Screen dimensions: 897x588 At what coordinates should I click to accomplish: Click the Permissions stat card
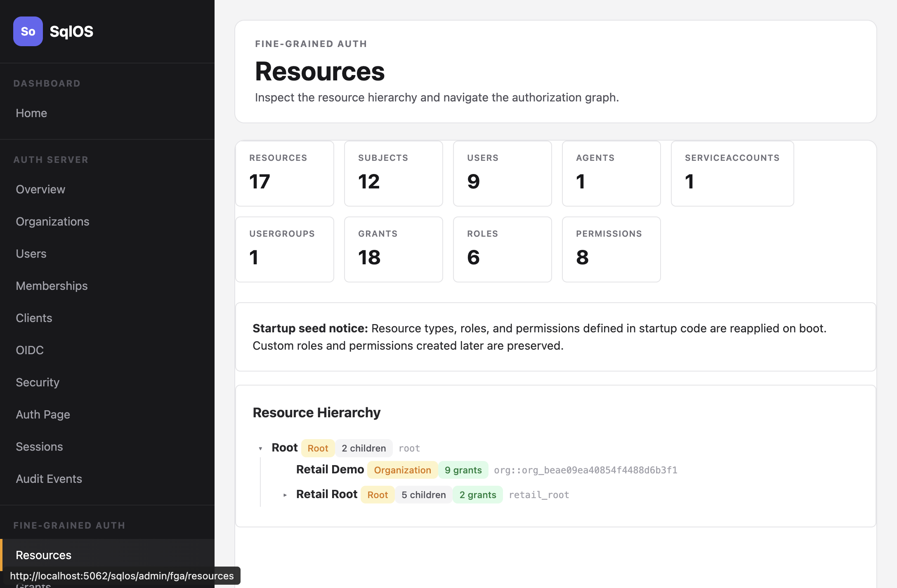(611, 249)
